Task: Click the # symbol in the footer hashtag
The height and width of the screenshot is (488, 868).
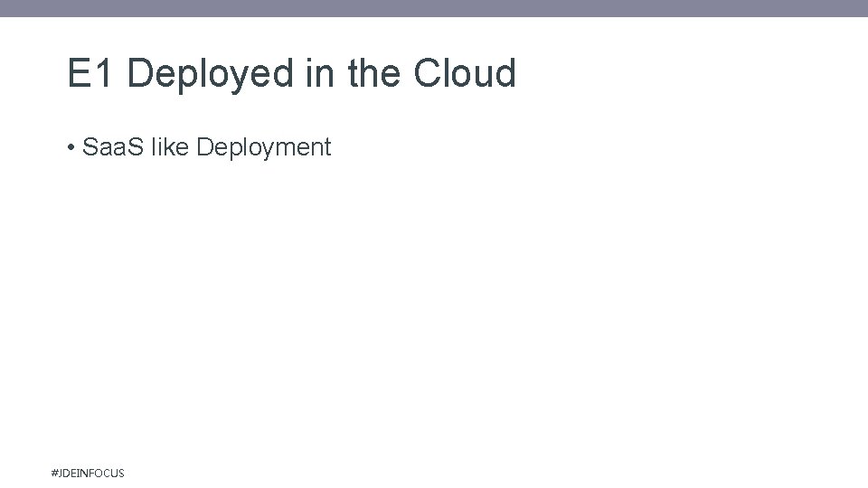Action: [54, 473]
